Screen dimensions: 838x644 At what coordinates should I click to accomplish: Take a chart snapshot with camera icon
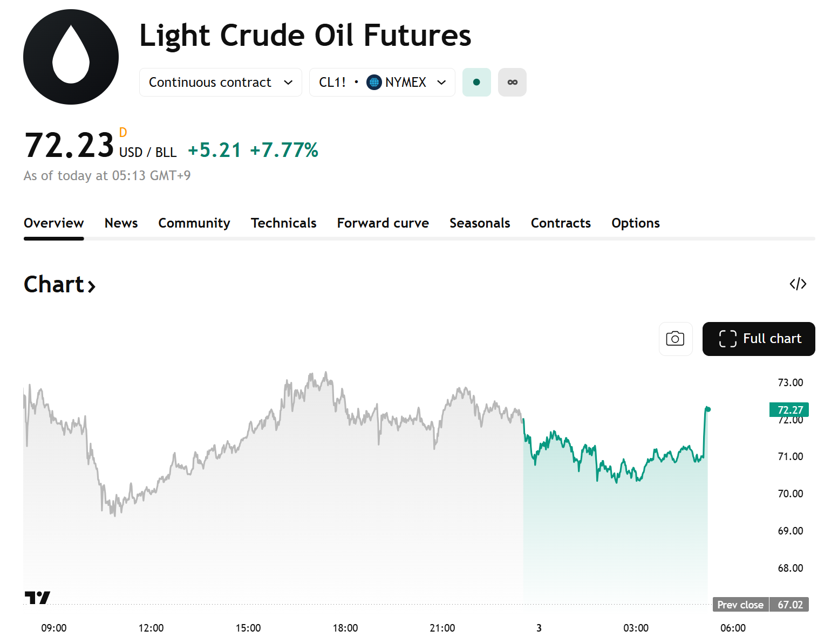click(675, 339)
